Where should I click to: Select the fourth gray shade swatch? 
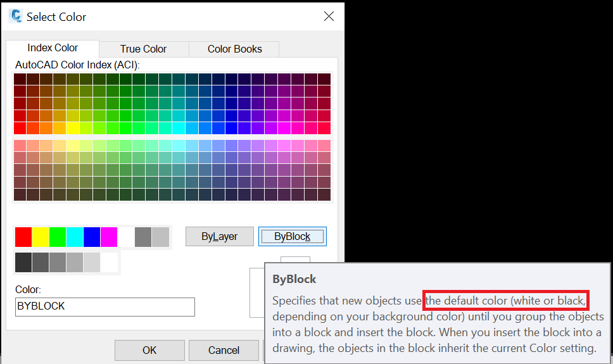[x=75, y=262]
